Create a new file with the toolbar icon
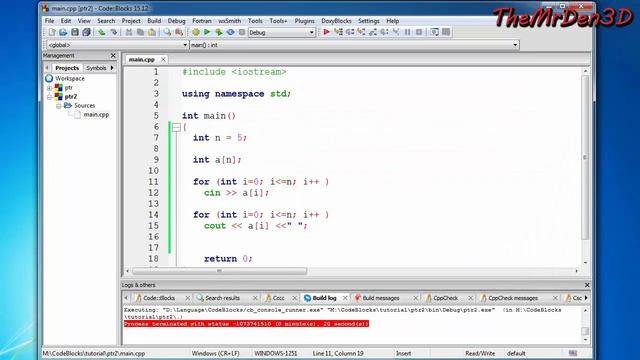The image size is (640, 360). 52,32
